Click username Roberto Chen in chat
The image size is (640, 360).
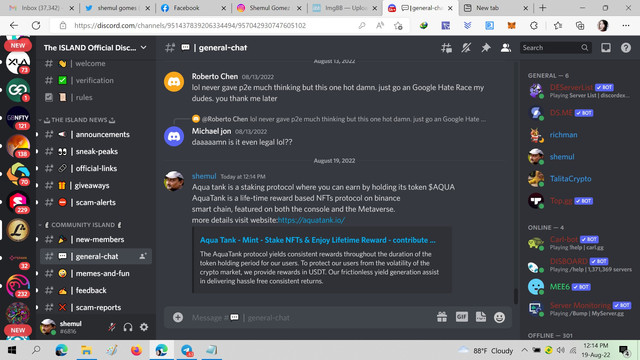[215, 76]
